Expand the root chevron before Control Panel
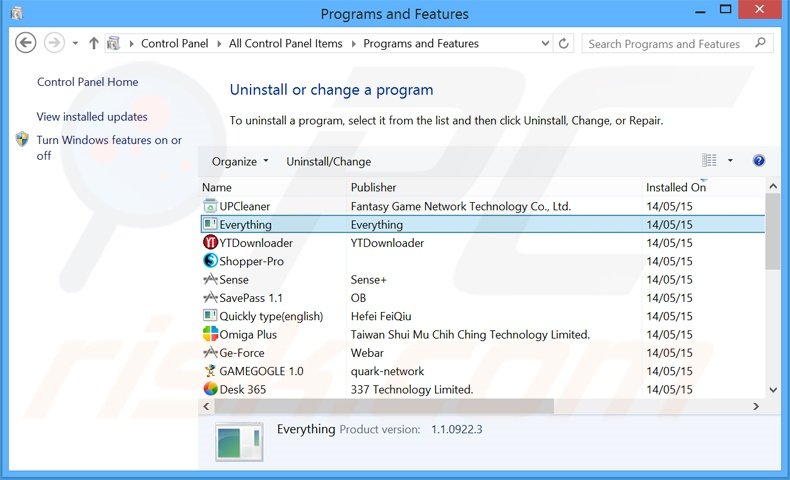 click(131, 44)
